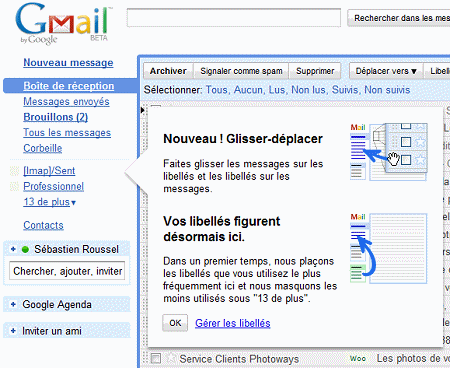The height and width of the screenshot is (368, 450).
Task: Open the Corbeille folder
Action: (43, 148)
